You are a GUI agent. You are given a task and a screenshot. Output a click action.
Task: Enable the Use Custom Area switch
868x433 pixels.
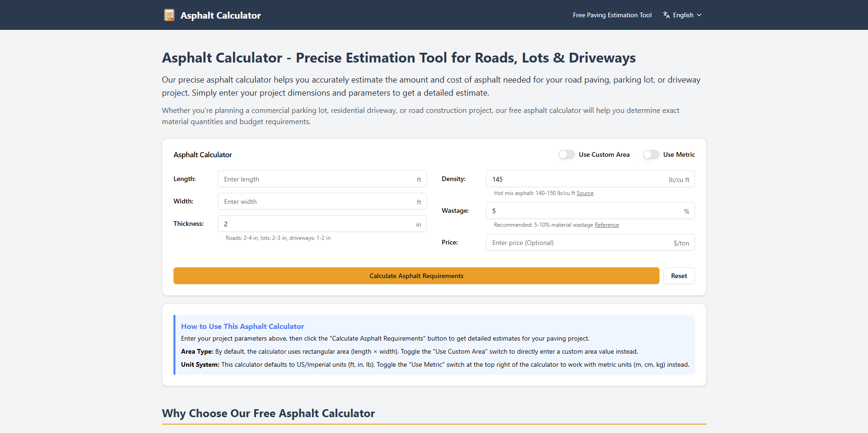pos(566,154)
